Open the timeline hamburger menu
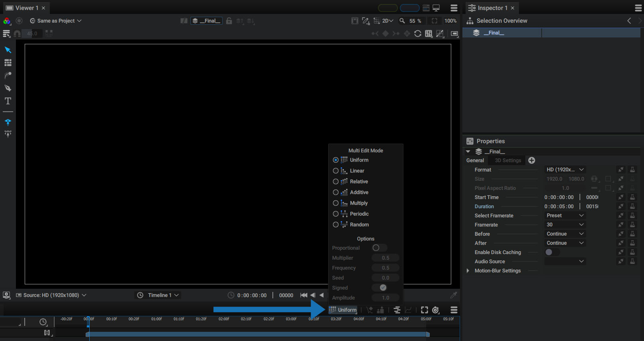 click(454, 310)
